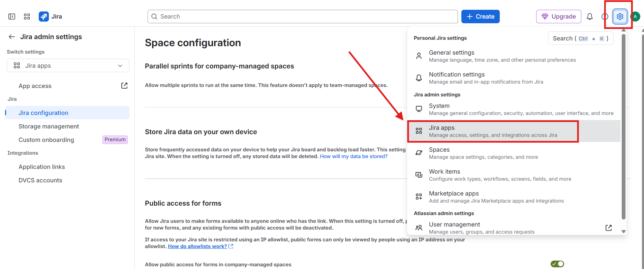Click the settings Search Ctrl+K button

[581, 38]
